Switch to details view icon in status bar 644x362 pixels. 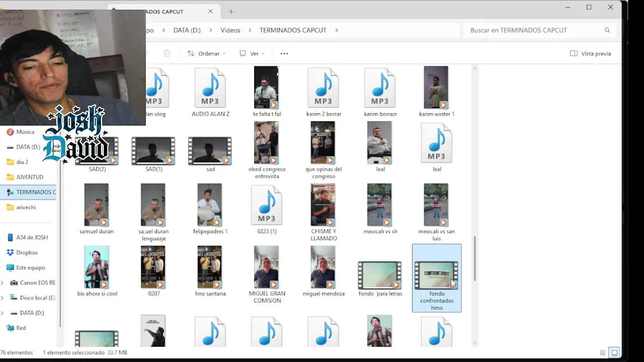pos(603,352)
